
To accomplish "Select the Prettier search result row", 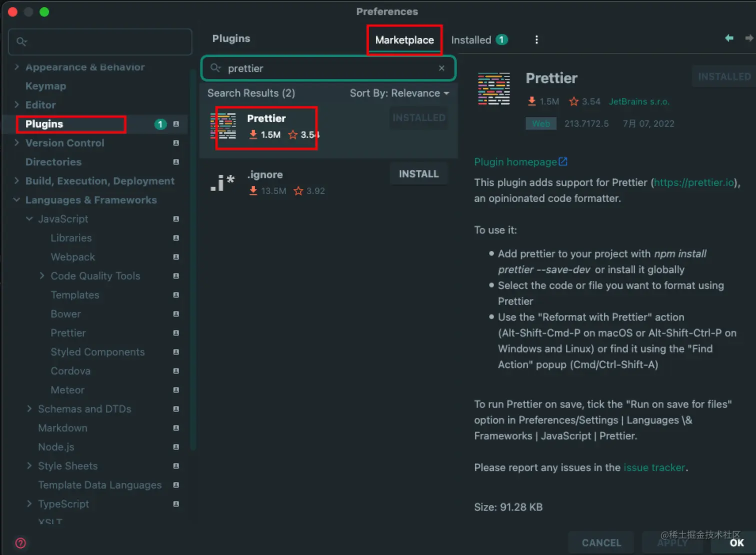I will point(328,129).
